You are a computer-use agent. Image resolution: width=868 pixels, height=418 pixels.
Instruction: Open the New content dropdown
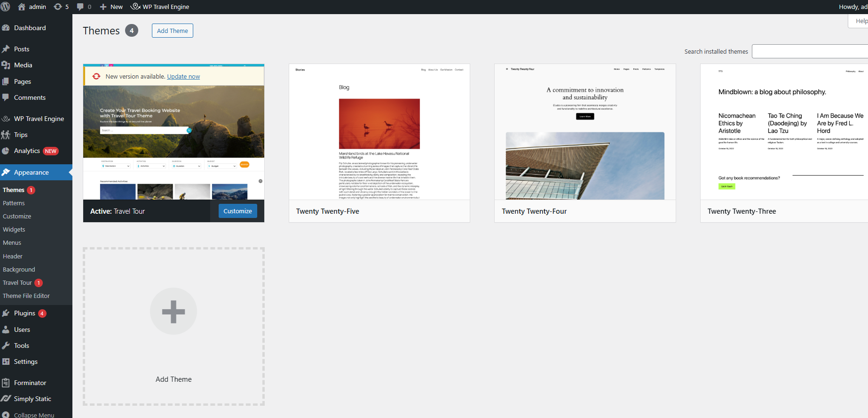[111, 7]
